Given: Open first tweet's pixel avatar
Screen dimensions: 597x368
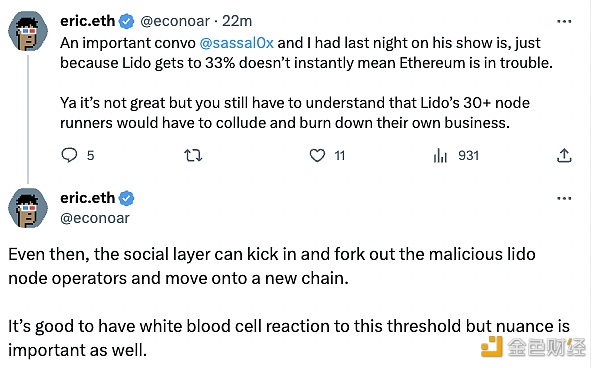Looking at the screenshot, I should 28,31.
